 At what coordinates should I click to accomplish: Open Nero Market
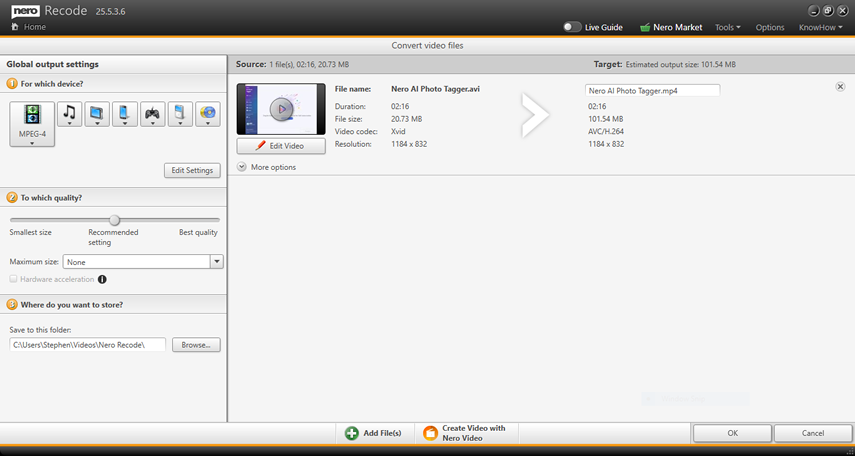pyautogui.click(x=671, y=27)
